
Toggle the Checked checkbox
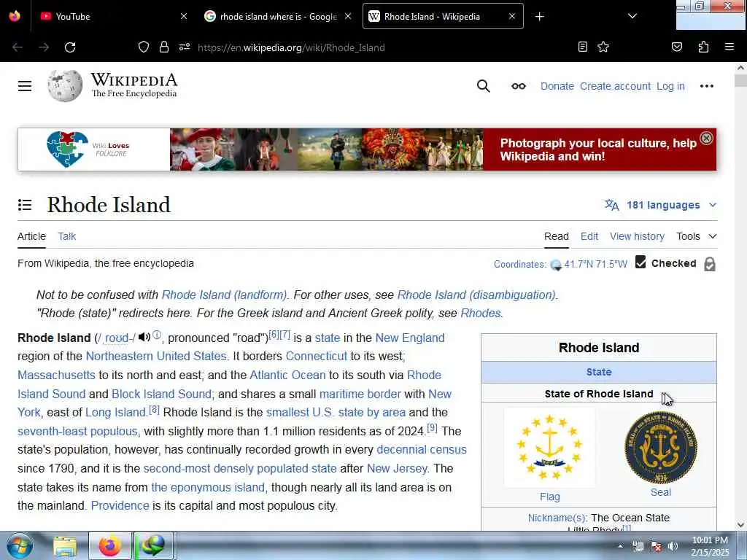point(640,262)
